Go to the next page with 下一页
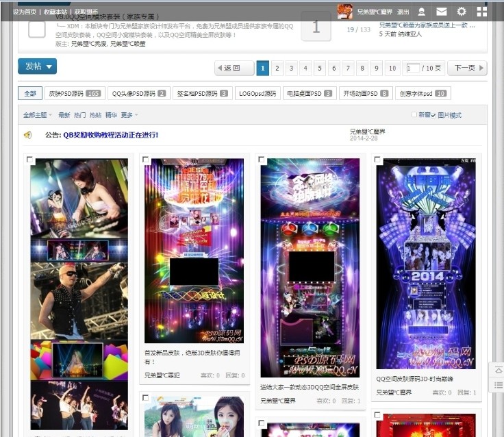The image size is (504, 437). click(x=467, y=68)
